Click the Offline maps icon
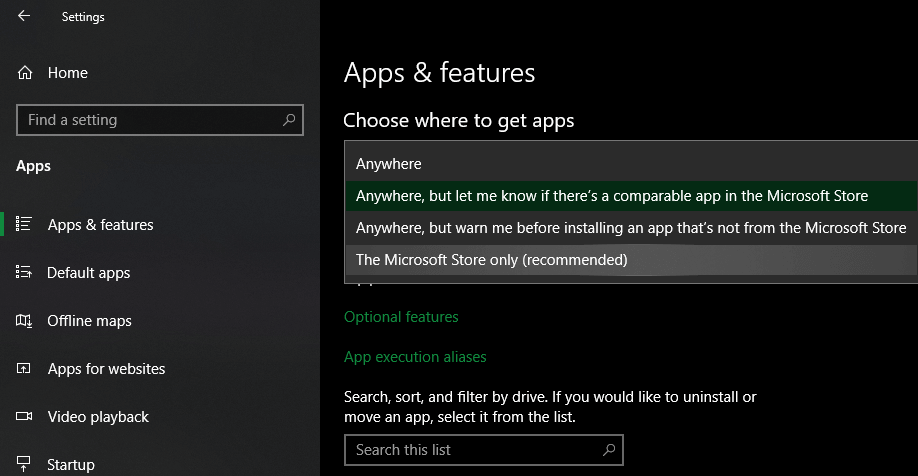 click(x=23, y=320)
